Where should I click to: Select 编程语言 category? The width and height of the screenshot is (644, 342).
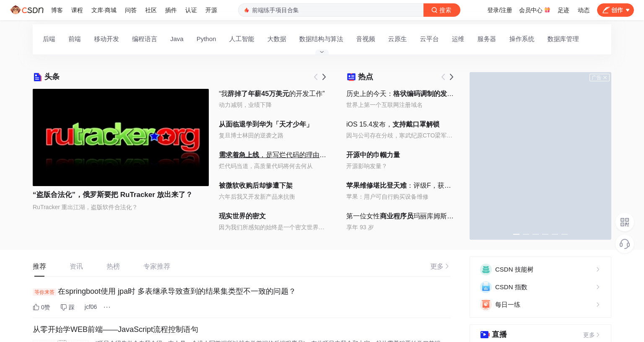click(145, 39)
